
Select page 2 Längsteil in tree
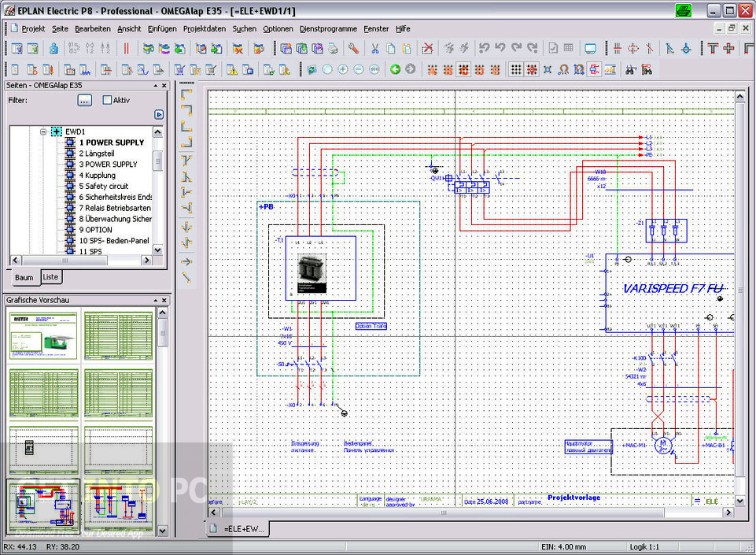click(x=97, y=154)
